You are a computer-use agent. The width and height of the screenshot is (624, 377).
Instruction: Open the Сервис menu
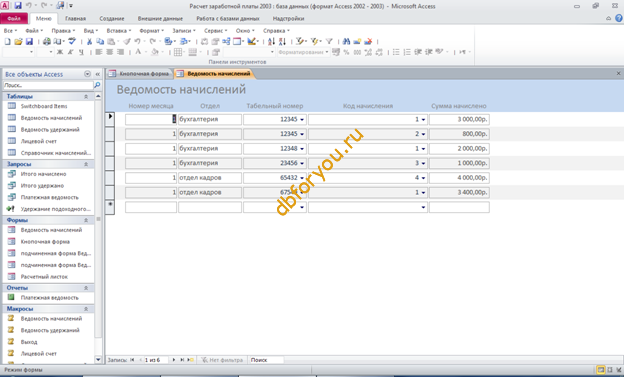point(215,31)
